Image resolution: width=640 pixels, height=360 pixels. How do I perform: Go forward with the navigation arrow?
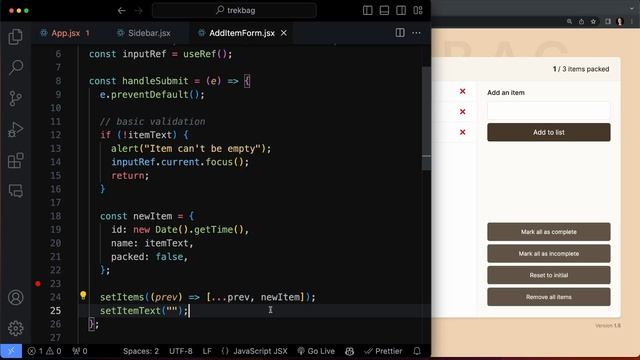[139, 11]
